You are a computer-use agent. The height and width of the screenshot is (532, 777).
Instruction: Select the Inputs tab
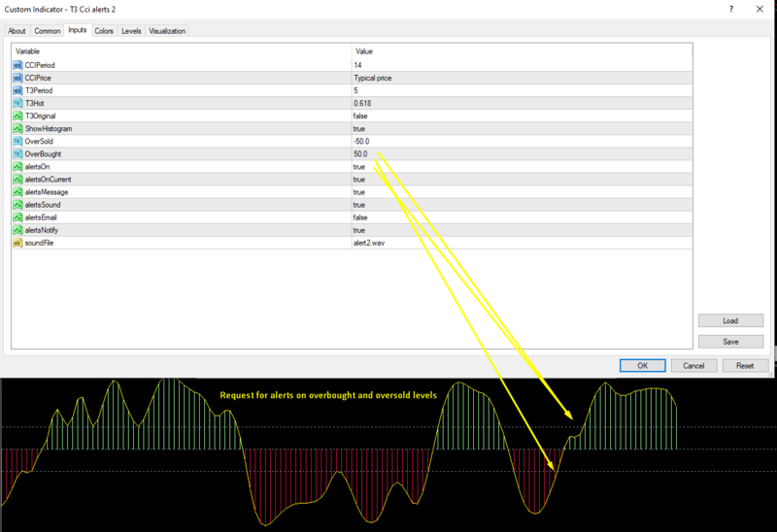tap(78, 30)
